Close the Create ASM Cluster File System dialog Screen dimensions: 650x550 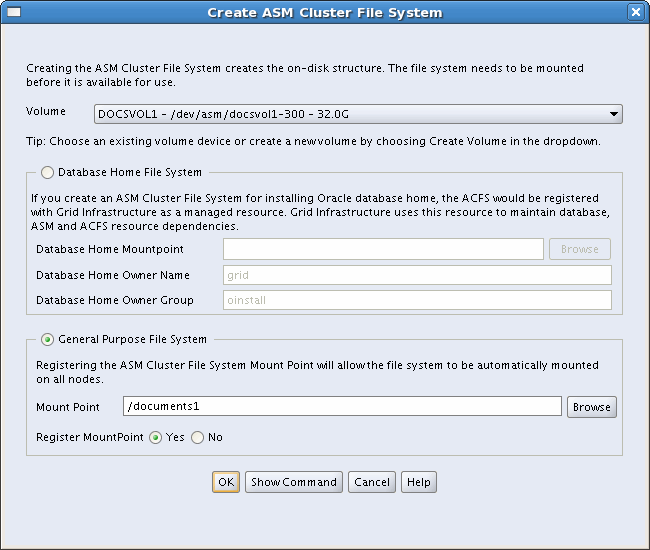[x=636, y=12]
